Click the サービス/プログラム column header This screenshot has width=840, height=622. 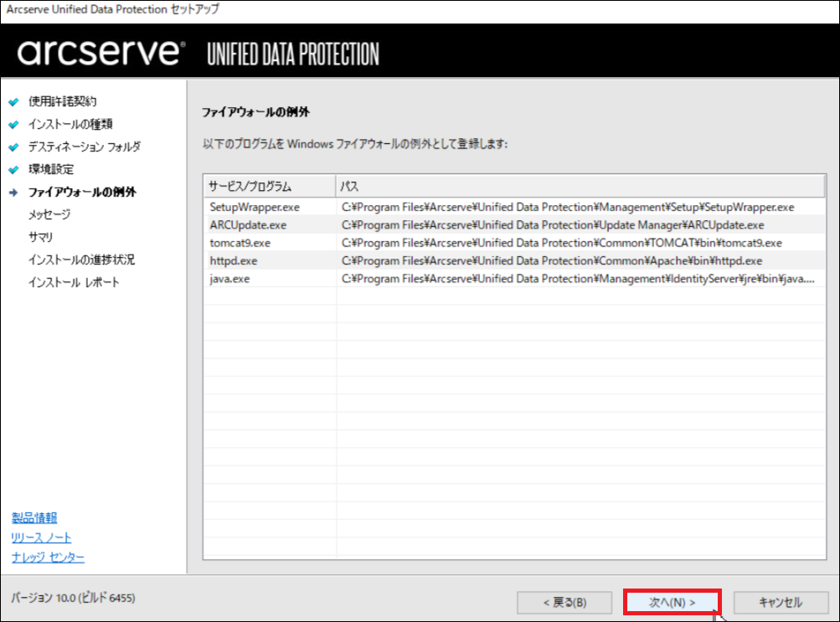click(270, 187)
